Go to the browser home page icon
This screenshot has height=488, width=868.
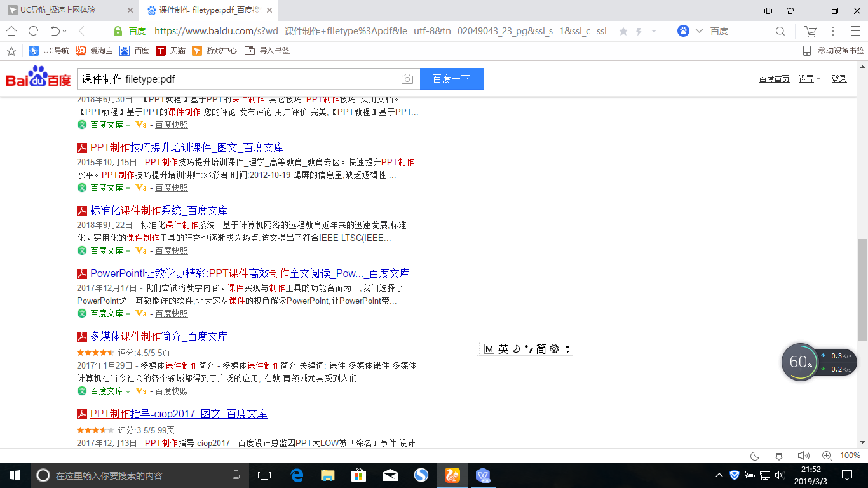[11, 31]
